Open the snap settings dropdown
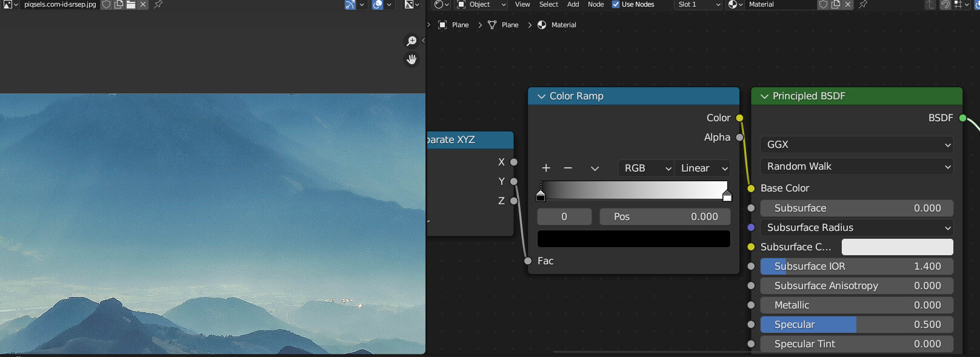The width and height of the screenshot is (980, 357). pyautogui.click(x=961, y=4)
